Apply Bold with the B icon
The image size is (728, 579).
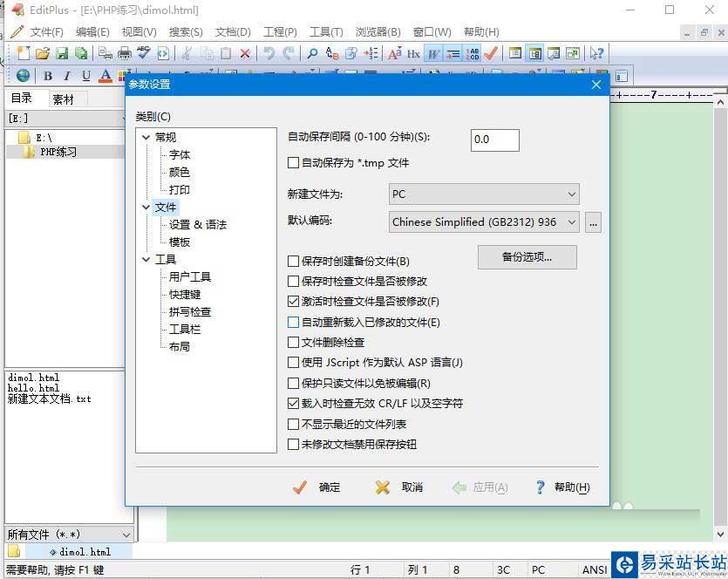click(x=48, y=75)
